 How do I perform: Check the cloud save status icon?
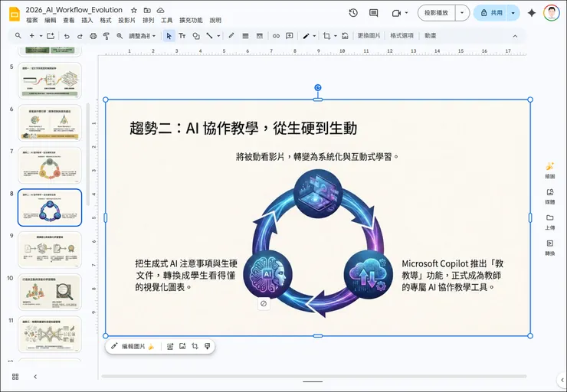coord(161,10)
